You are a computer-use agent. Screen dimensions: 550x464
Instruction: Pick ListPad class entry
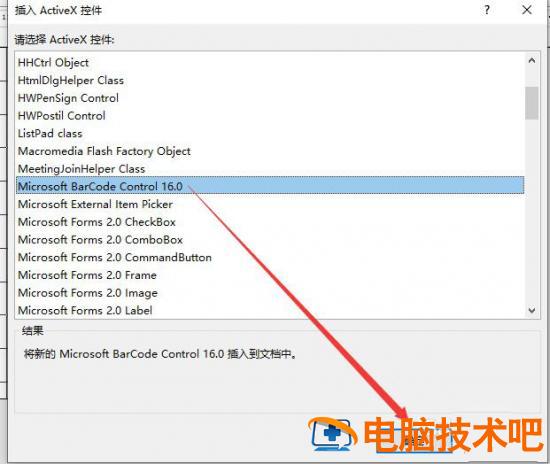click(270, 133)
